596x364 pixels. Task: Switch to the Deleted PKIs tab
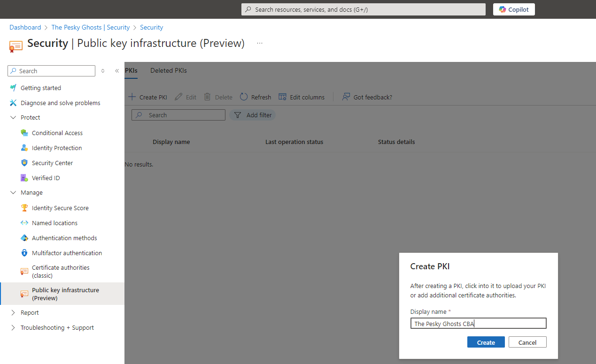168,70
